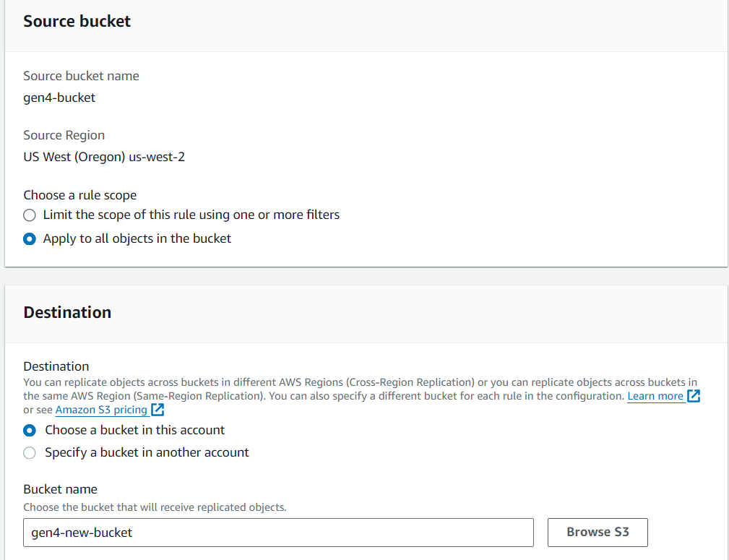Open the Learn more external-link icon
Viewport: 729px width, 560px height.
[x=693, y=396]
